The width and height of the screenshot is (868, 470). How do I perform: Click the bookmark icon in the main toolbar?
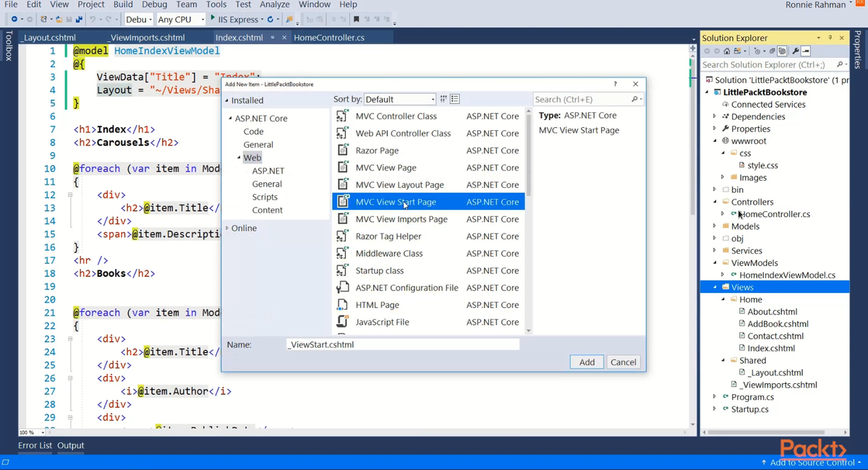tap(356, 19)
